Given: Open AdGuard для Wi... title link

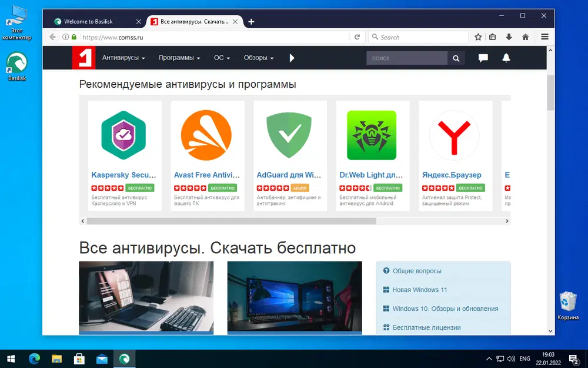Looking at the screenshot, I should click(289, 175).
